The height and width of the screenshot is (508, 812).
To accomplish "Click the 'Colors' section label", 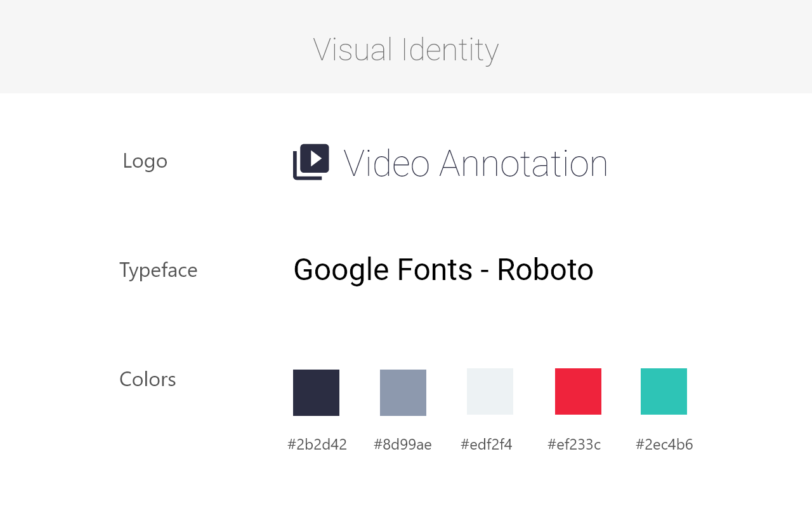I will 148,379.
